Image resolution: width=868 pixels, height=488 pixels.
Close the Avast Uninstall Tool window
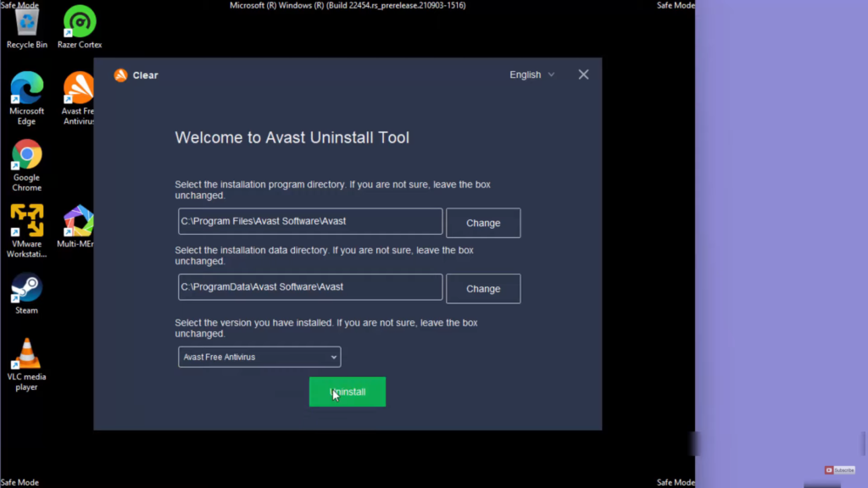(583, 75)
